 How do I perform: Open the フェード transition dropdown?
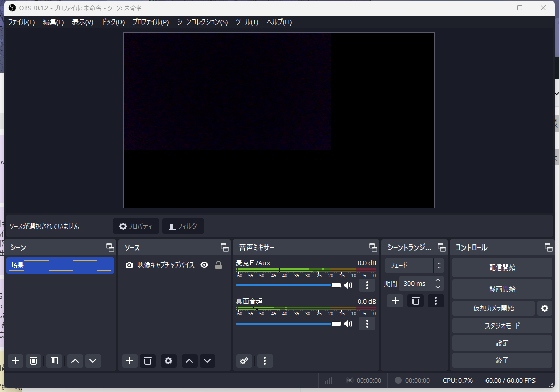click(414, 265)
